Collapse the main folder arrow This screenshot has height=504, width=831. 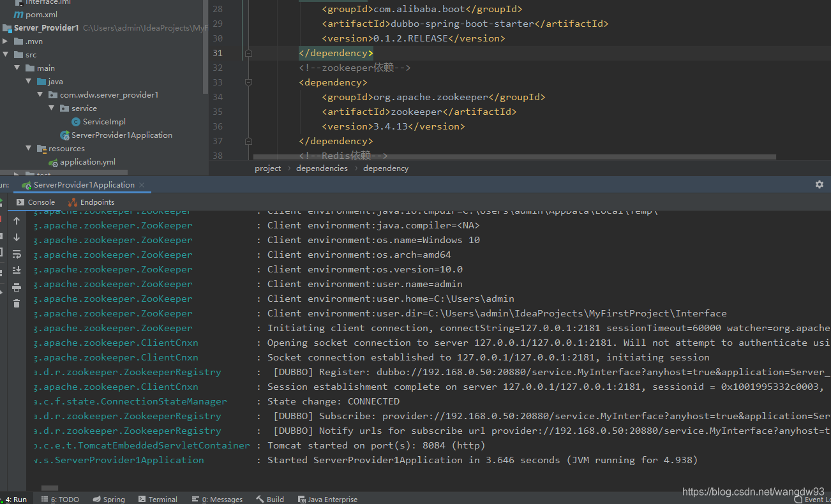[17, 68]
